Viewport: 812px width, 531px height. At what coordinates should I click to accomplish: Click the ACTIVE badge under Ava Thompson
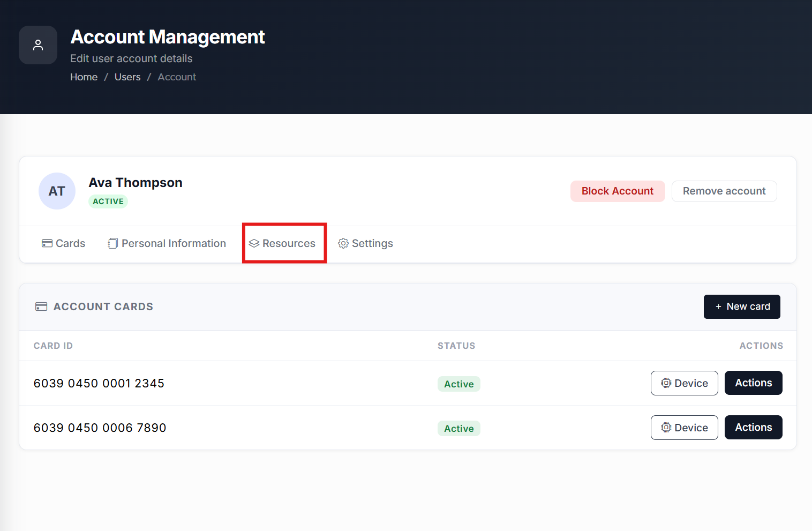click(108, 201)
